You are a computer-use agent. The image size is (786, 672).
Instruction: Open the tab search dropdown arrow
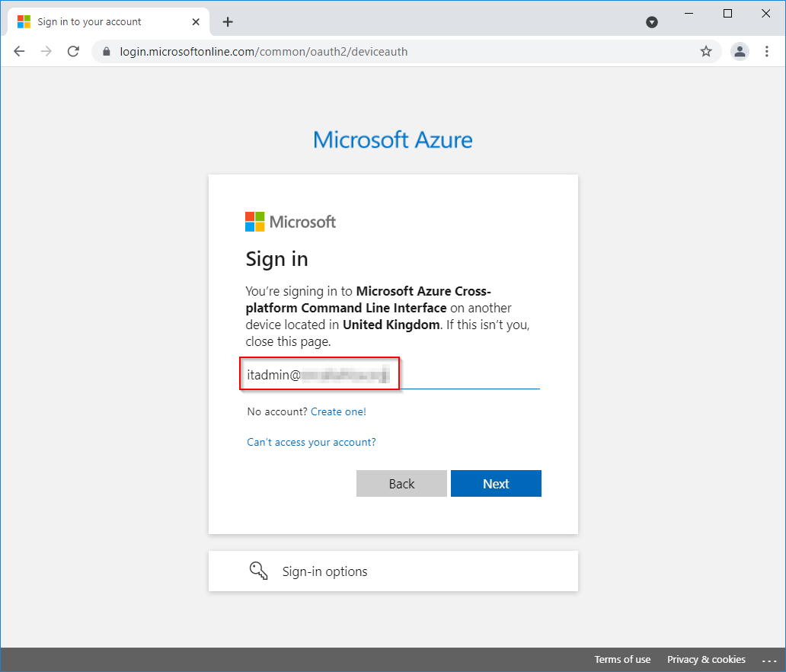(x=652, y=22)
